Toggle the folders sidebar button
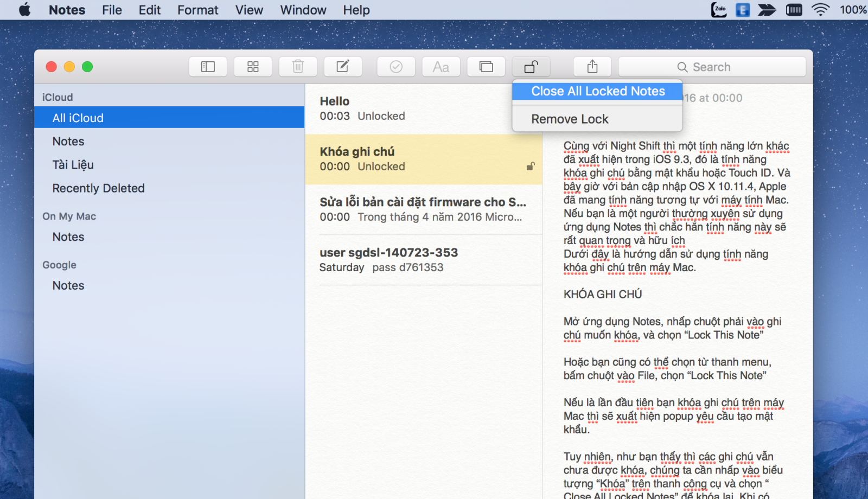The image size is (868, 499). 208,67
